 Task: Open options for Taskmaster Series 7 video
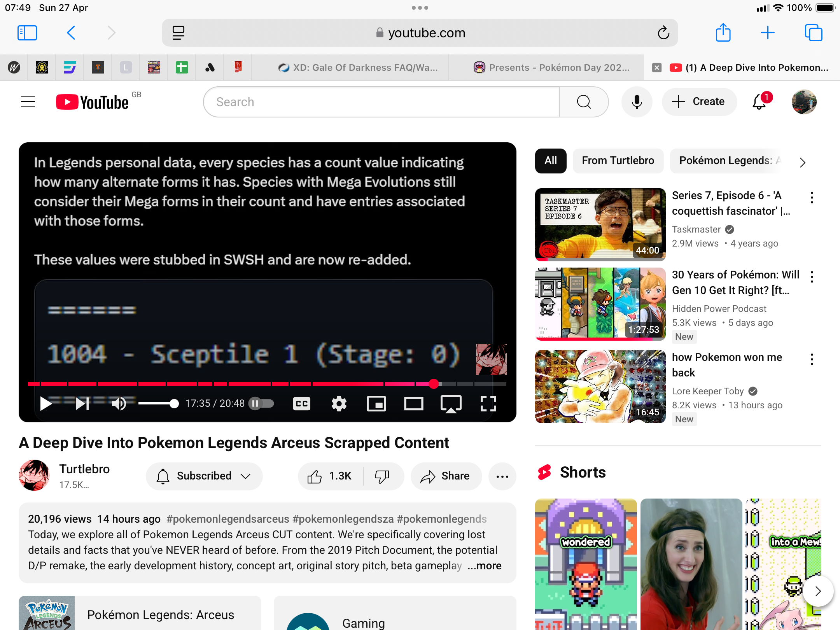(x=812, y=198)
